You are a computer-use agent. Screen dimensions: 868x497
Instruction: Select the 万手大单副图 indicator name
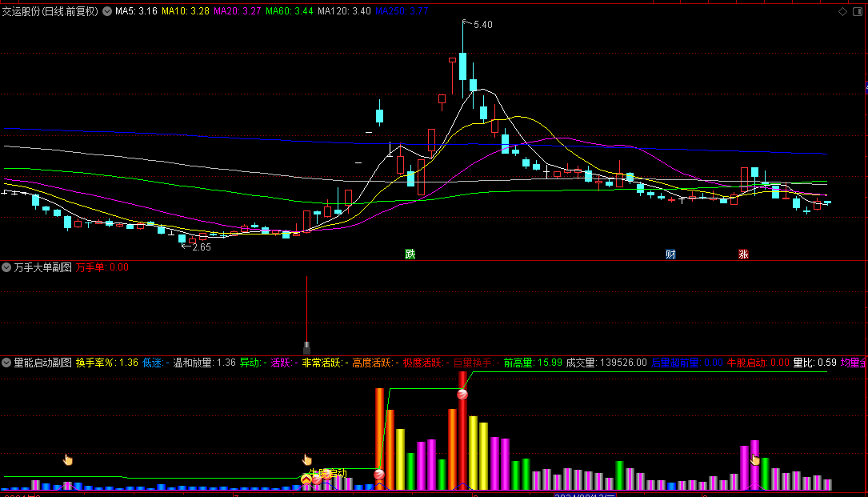tap(42, 267)
